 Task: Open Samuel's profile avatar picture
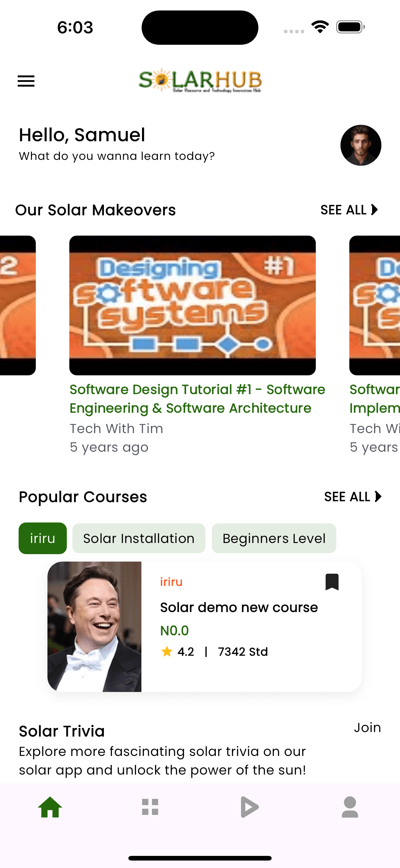(x=360, y=145)
